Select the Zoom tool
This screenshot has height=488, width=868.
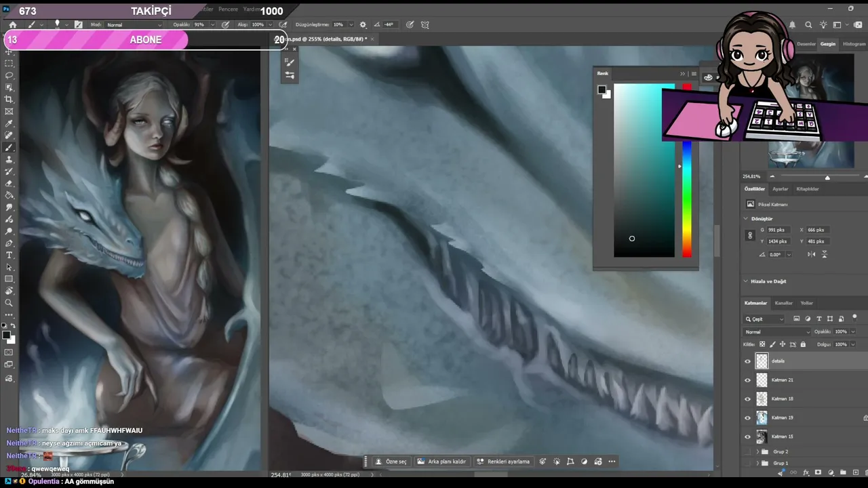[x=9, y=303]
